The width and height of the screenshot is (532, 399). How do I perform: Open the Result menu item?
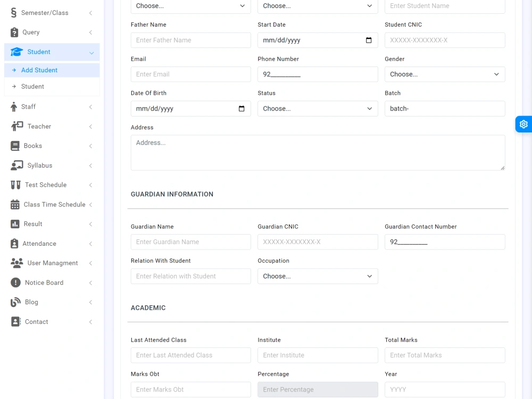(52, 224)
